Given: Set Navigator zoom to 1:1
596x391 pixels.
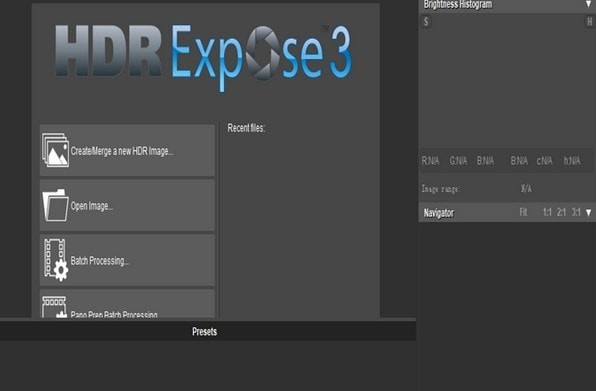Looking at the screenshot, I should point(547,212).
